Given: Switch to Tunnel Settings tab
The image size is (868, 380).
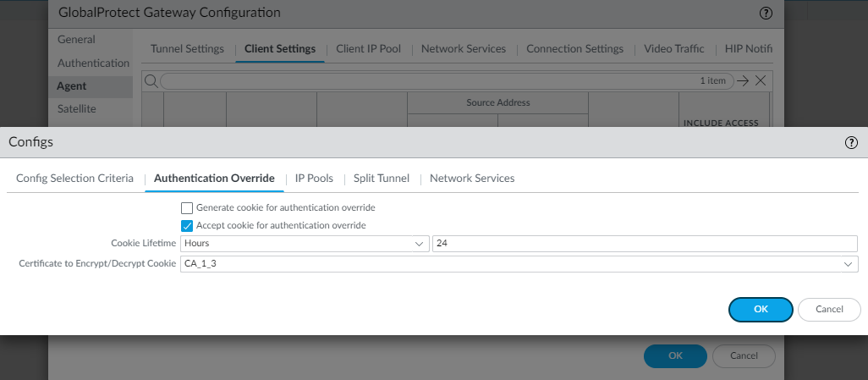Looking at the screenshot, I should click(x=187, y=49).
